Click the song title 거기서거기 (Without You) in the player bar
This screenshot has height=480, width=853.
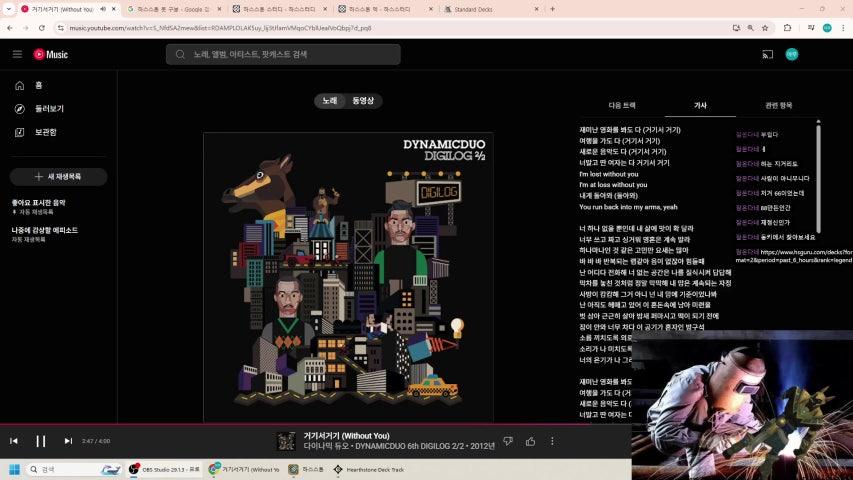click(x=347, y=436)
